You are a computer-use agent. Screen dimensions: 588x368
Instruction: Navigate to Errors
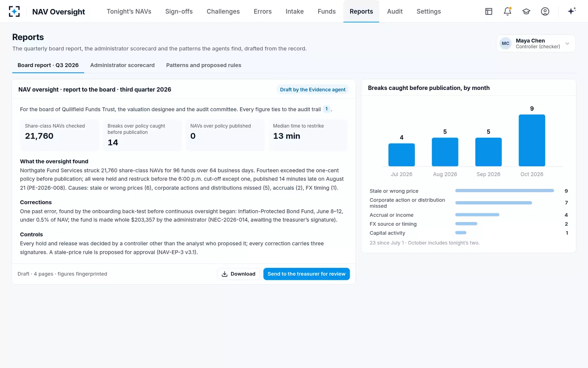(263, 11)
